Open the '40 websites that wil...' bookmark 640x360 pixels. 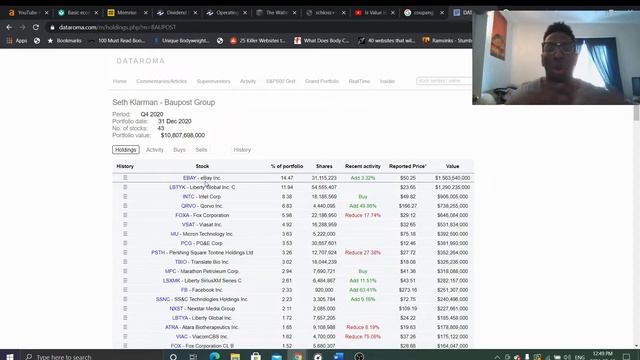pos(387,40)
